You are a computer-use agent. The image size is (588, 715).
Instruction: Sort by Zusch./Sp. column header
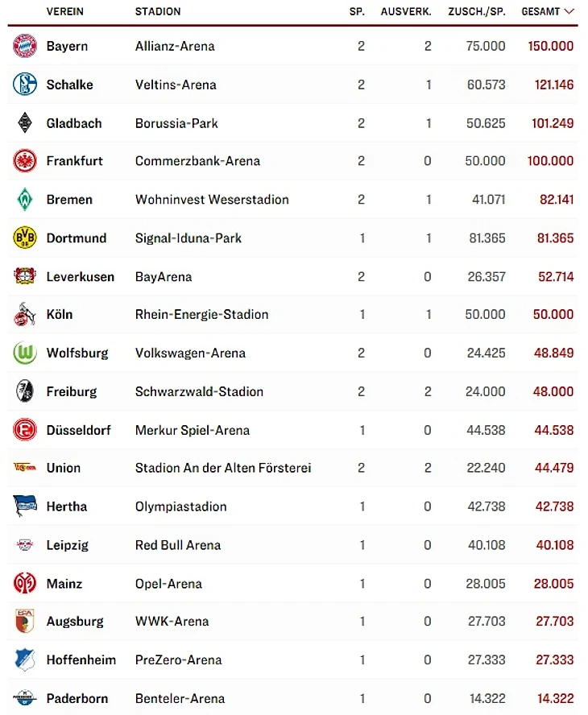(x=478, y=11)
